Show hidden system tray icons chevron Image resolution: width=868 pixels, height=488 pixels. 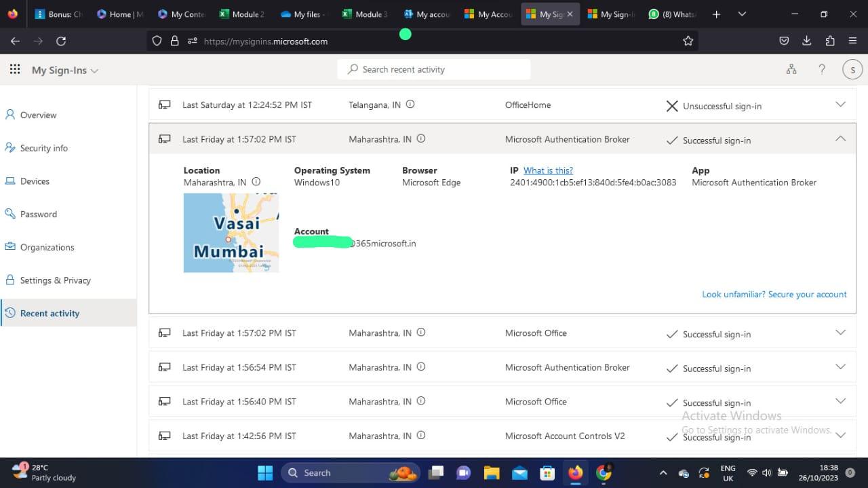point(663,472)
